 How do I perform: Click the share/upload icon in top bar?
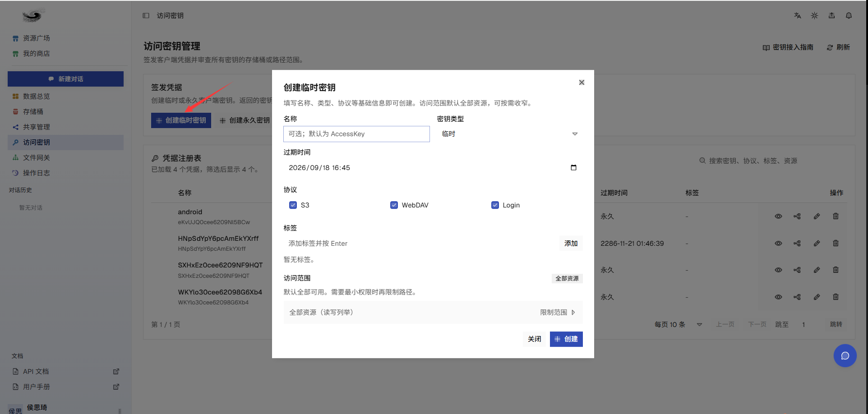coord(831,15)
